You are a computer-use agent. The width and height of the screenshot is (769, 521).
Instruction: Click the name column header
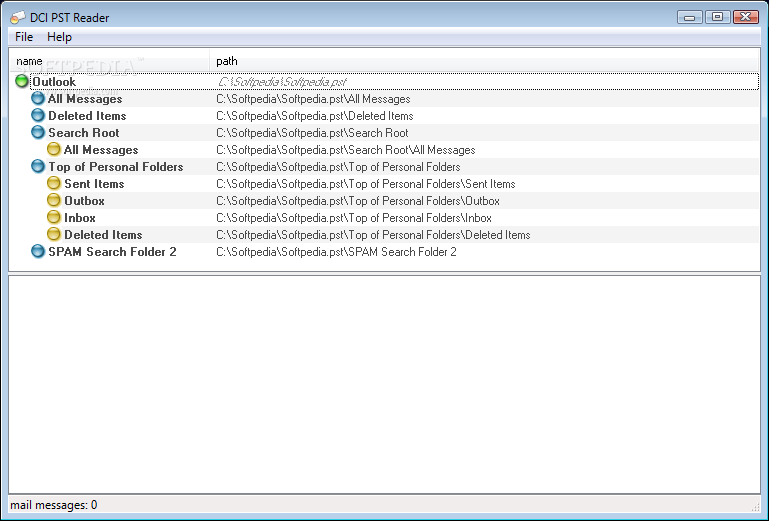(110, 61)
